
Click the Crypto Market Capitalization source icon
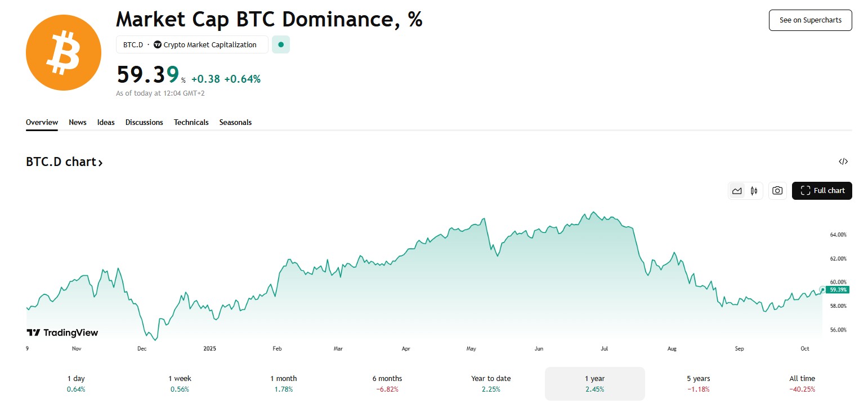(x=158, y=45)
